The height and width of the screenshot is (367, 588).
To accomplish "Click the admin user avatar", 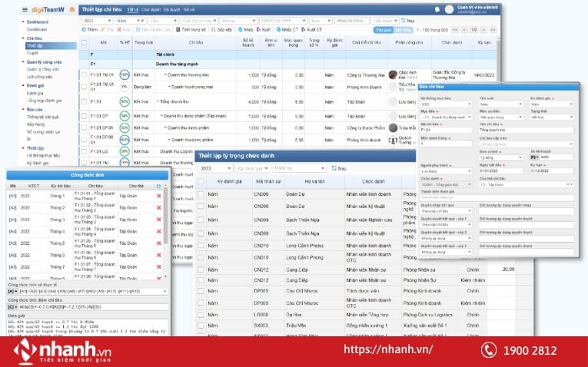I will 449,9.
